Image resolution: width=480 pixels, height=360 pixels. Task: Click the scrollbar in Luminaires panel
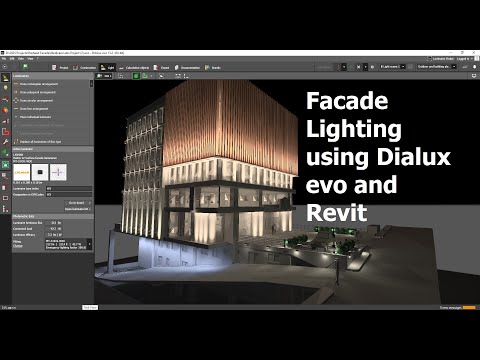[x=92, y=83]
